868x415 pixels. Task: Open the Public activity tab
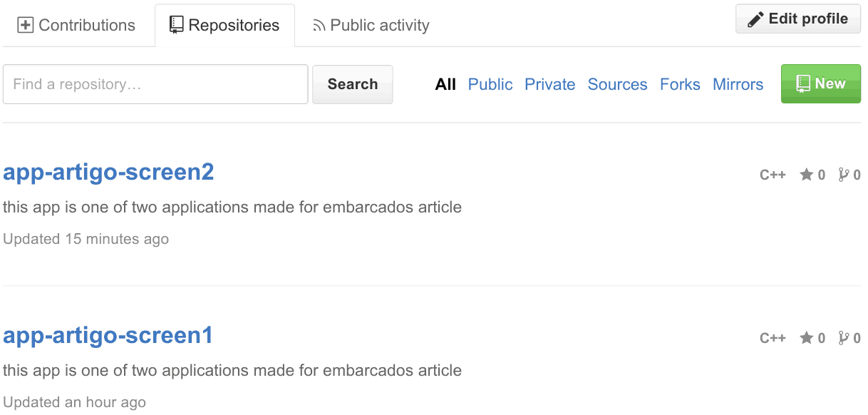(x=371, y=25)
